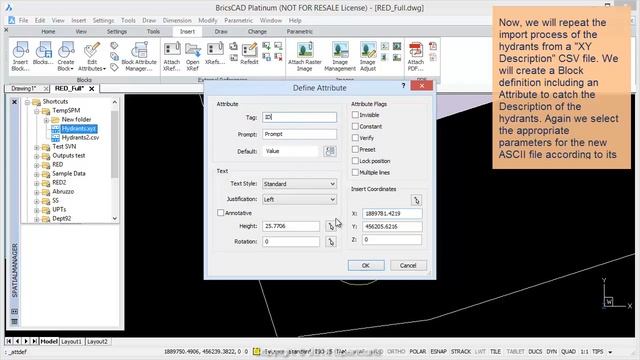Launch the Block Attribute Manager
The image size is (640, 360).
[x=139, y=56]
